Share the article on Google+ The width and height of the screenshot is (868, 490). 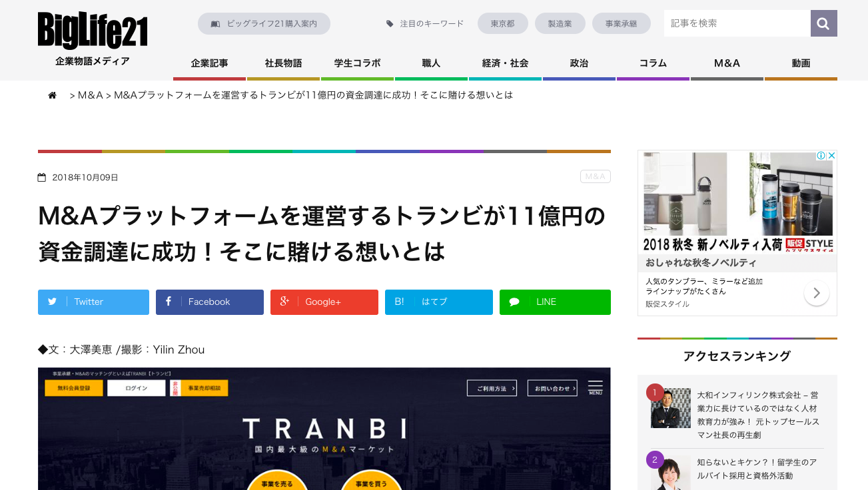pos(324,302)
